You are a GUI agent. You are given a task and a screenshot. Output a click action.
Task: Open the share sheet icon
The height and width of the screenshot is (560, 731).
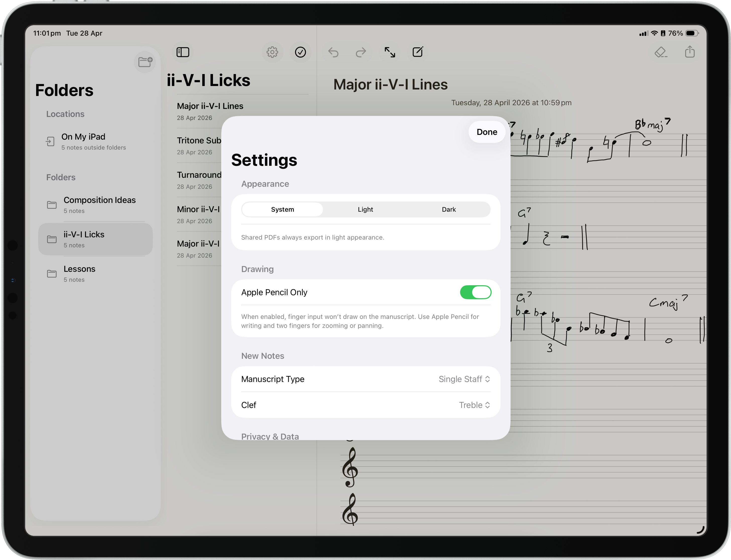(x=690, y=52)
